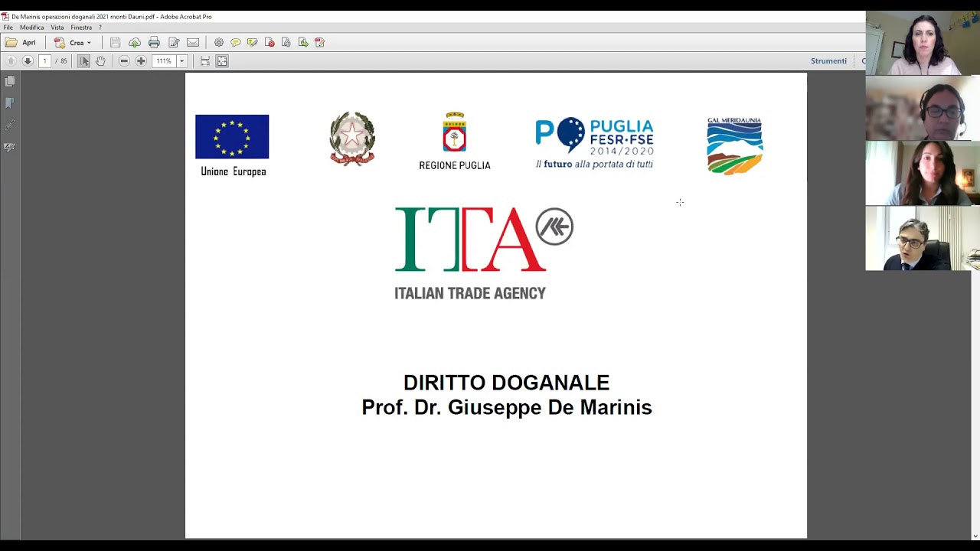Click the Save floppy disk icon

(x=115, y=43)
